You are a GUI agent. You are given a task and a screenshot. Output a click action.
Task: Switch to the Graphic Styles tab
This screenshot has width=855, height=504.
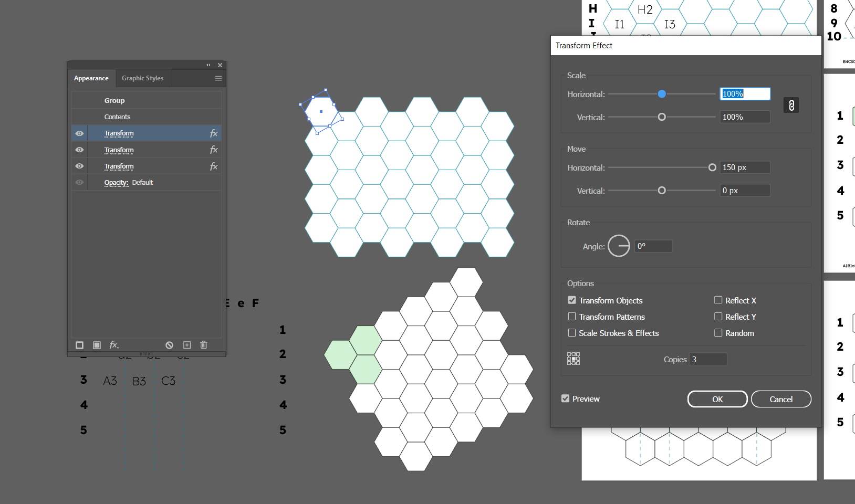pos(142,78)
